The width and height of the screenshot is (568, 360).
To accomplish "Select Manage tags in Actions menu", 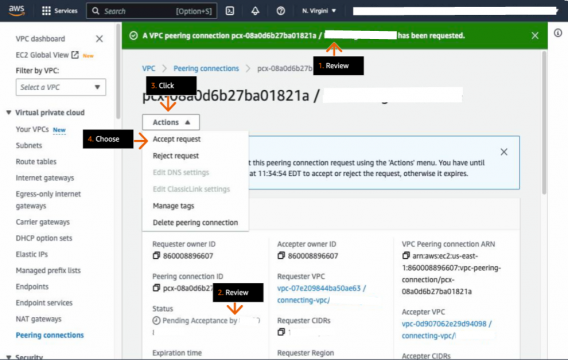I will 173,206.
